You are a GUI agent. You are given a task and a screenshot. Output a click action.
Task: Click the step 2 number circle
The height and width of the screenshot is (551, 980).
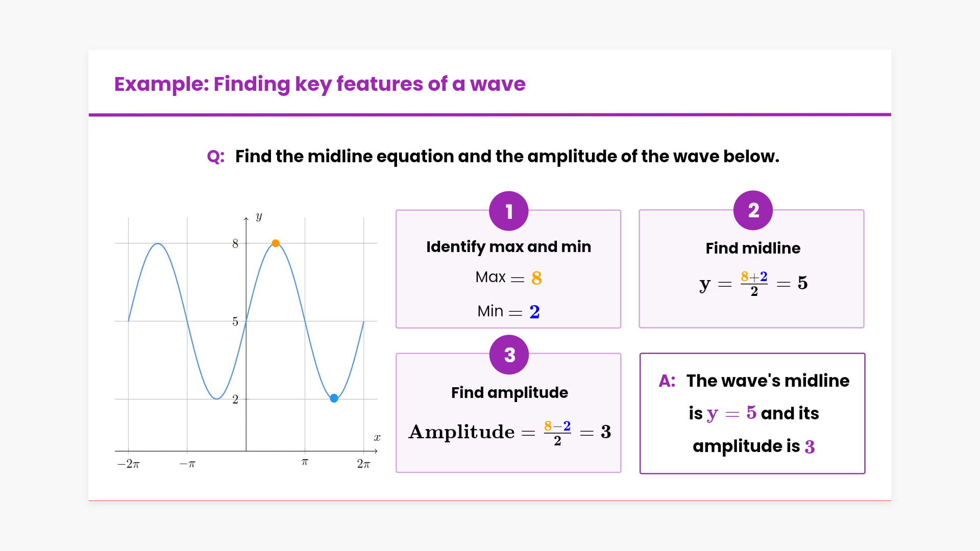click(x=753, y=210)
